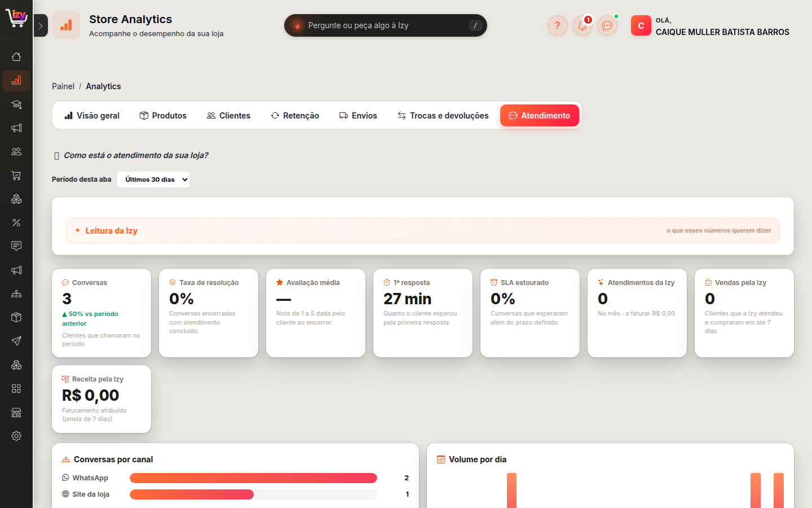Click the stacked cubes icon below the paper plane
Screen dimensions: 812x508
pyautogui.click(x=16, y=365)
